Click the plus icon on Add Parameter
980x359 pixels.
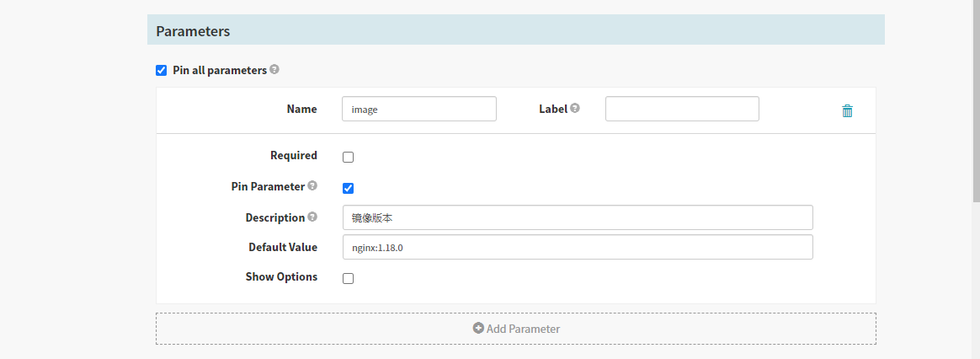pos(478,329)
